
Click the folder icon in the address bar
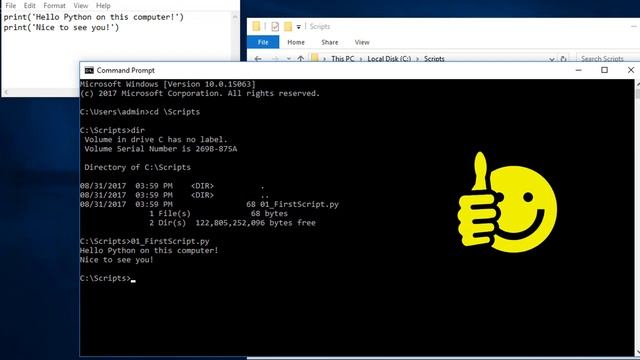[314, 58]
